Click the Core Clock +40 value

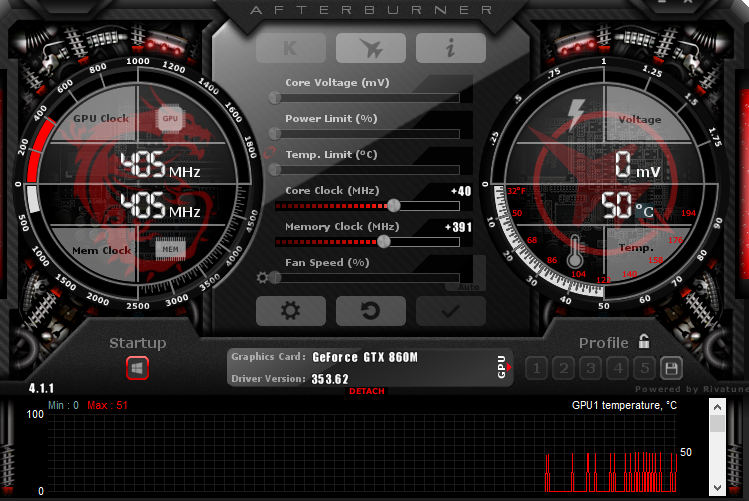pos(461,191)
